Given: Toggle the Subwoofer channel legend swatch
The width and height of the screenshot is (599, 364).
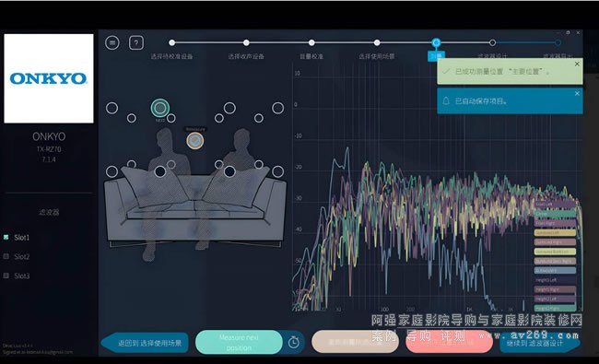Looking at the screenshot, I should [x=555, y=270].
